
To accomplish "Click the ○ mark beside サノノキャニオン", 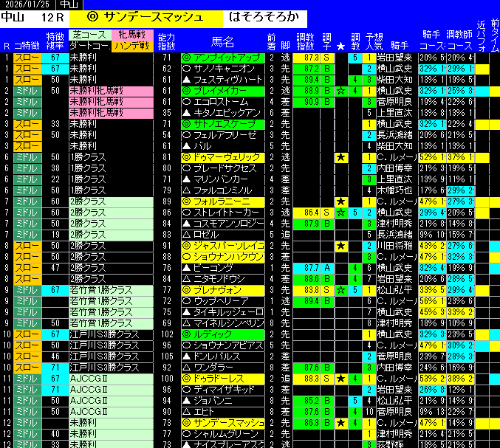I will click(187, 69).
